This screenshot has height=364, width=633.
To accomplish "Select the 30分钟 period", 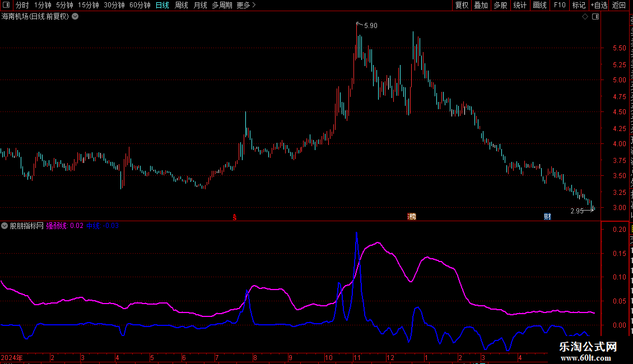I will point(114,5).
